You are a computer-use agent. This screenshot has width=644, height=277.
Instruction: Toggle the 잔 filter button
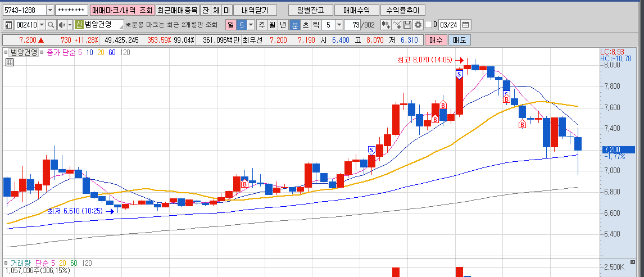[x=205, y=10]
